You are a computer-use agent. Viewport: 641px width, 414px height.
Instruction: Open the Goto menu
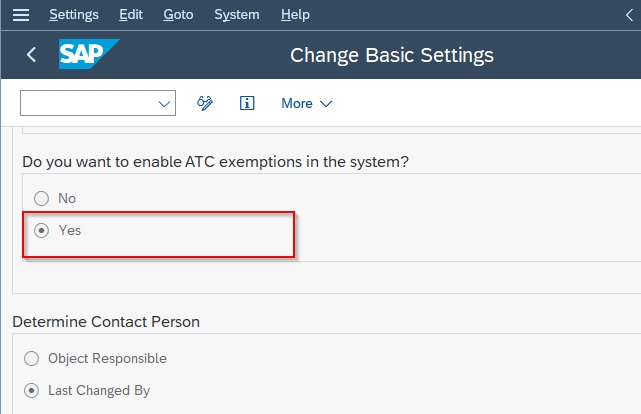178,15
